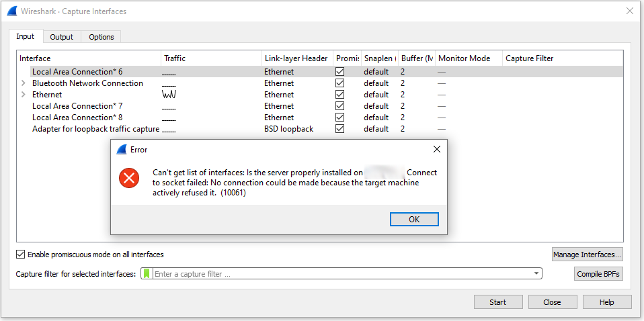Click Link-layer Header column header

coord(297,58)
